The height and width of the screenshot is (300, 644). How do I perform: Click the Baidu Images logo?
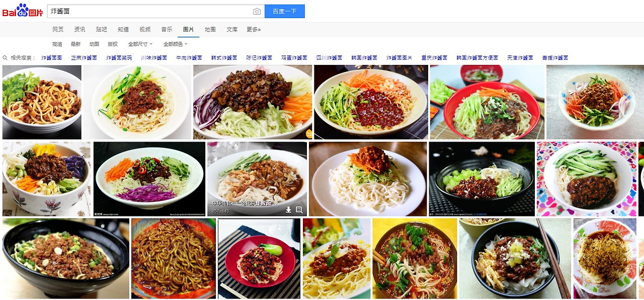pos(23,11)
